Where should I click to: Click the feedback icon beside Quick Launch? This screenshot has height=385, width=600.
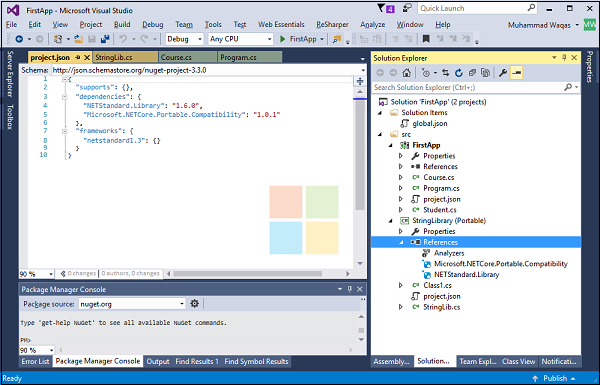[408, 8]
